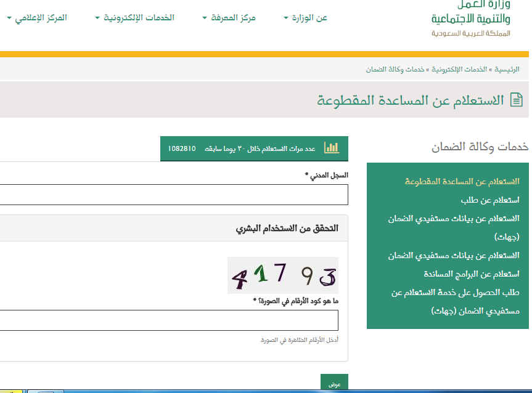532x393 pixels.
Task: Click the ministry logo وزارة العمل والتنمية الاجتماعية
Action: click(470, 18)
